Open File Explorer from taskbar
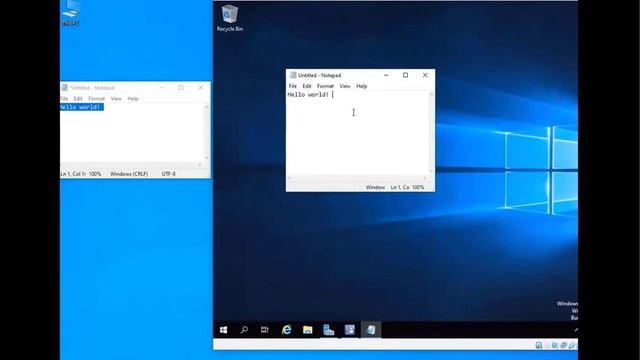Image resolution: width=640 pixels, height=360 pixels. [307, 330]
